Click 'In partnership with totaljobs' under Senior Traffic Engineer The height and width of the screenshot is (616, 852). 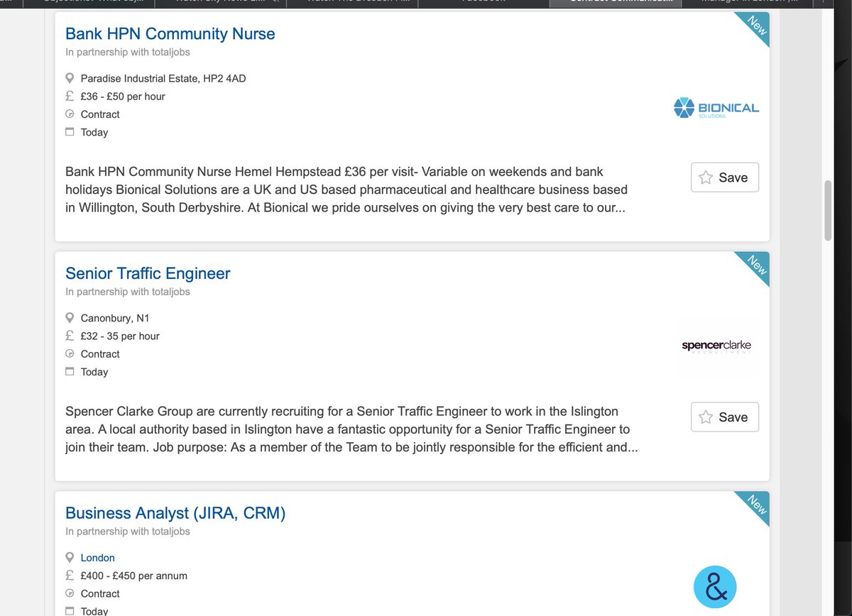[128, 292]
